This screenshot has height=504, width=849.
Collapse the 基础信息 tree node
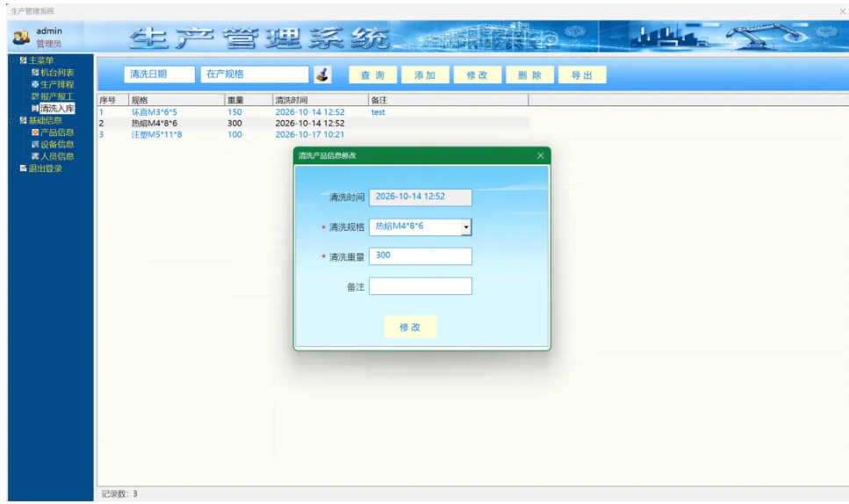12,120
